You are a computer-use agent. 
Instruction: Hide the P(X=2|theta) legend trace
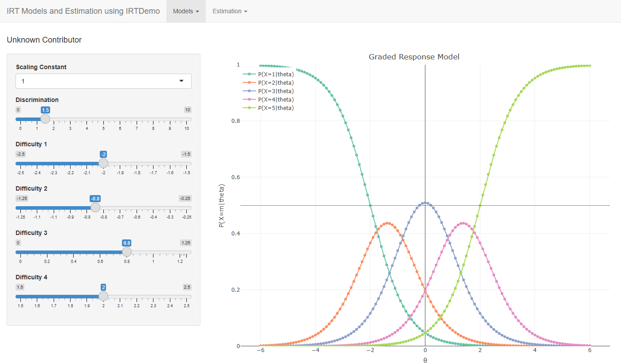268,83
